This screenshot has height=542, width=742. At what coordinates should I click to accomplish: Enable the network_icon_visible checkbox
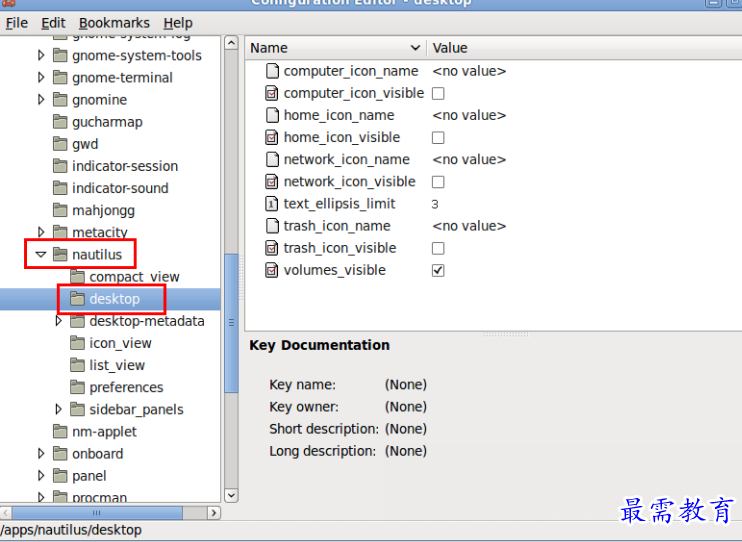point(438,182)
